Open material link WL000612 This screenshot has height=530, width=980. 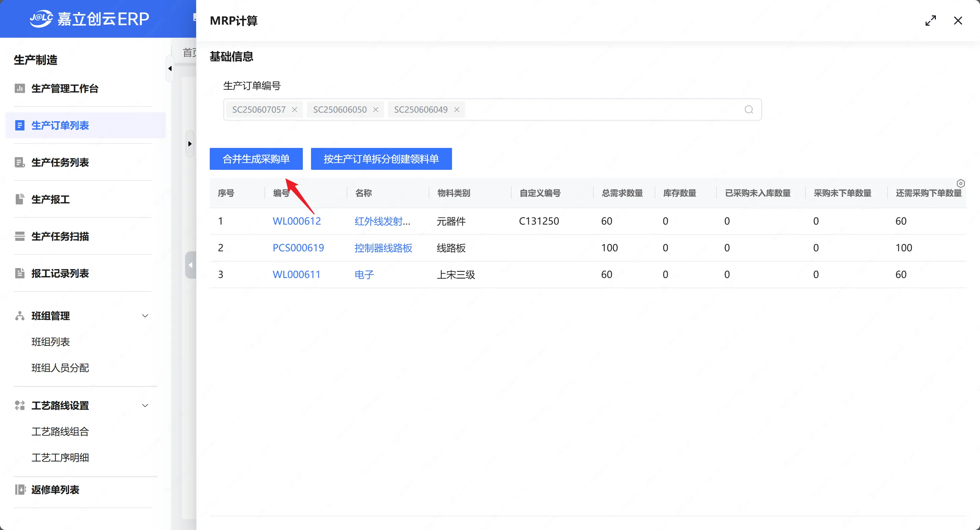296,221
